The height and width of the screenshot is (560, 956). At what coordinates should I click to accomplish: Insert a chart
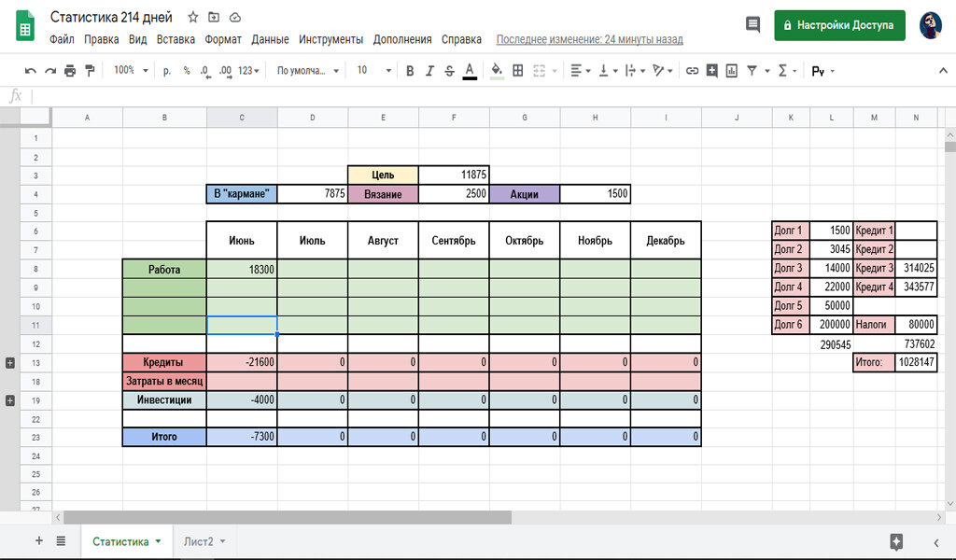click(732, 71)
